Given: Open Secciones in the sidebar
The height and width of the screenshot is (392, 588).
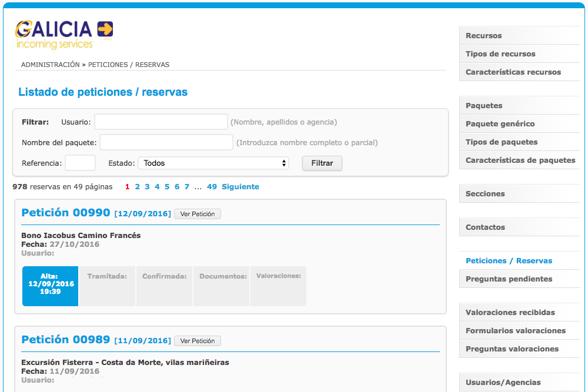Looking at the screenshot, I should 519,194.
